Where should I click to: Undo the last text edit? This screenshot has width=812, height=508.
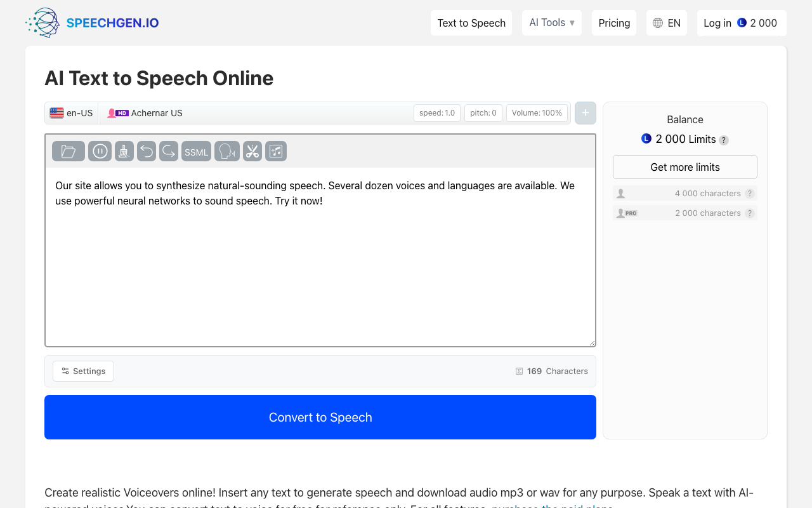147,151
